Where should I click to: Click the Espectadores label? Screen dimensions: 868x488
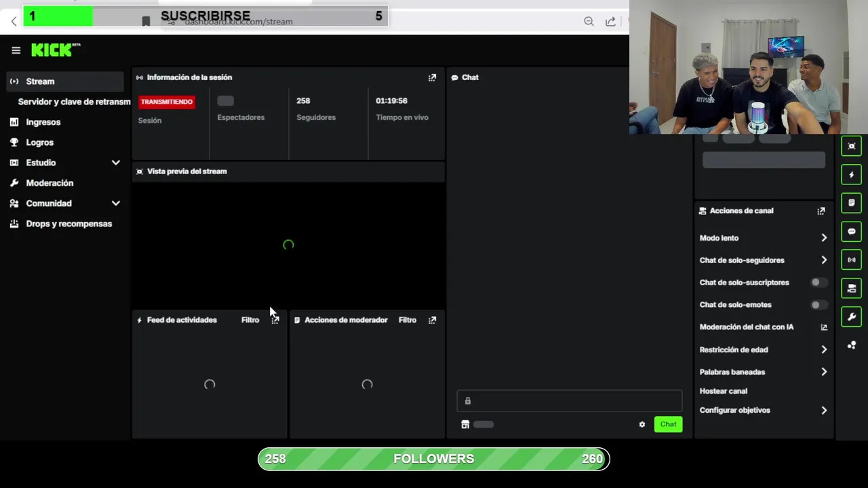click(241, 117)
